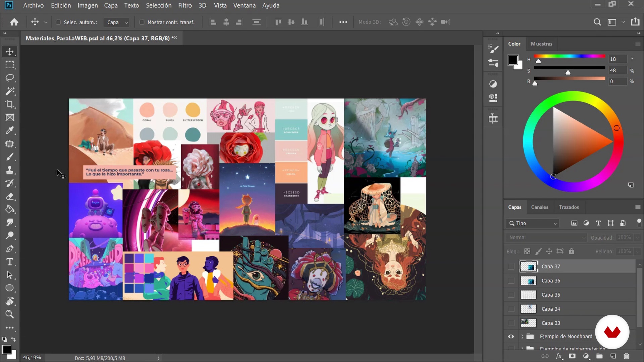Select the Zoom tool
This screenshot has height=362, width=644.
pyautogui.click(x=10, y=314)
